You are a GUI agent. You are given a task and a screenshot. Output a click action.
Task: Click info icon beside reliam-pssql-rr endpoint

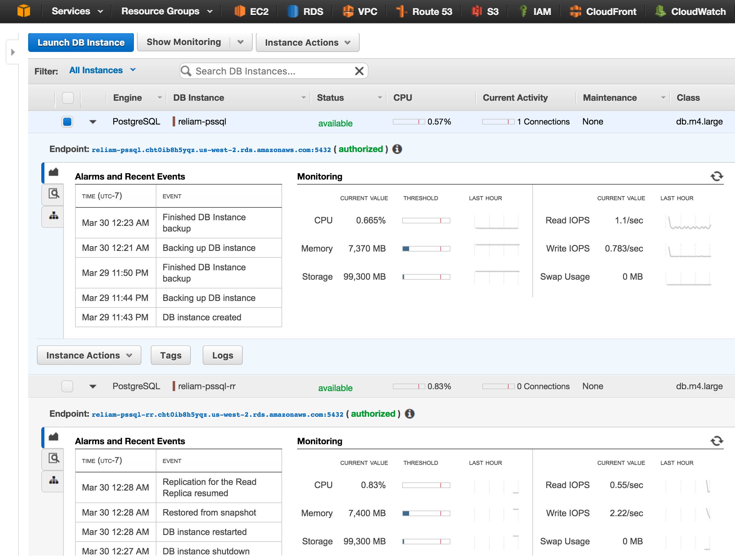tap(409, 414)
